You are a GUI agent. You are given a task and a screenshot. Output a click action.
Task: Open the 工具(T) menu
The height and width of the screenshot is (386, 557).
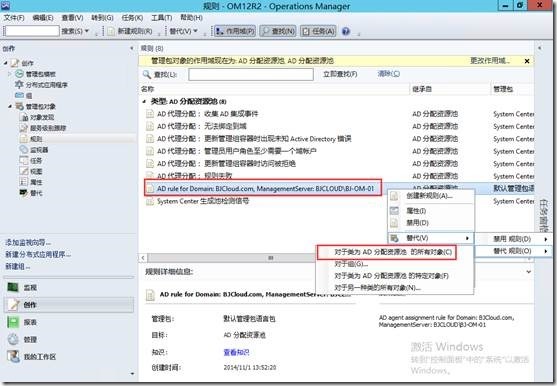click(162, 18)
